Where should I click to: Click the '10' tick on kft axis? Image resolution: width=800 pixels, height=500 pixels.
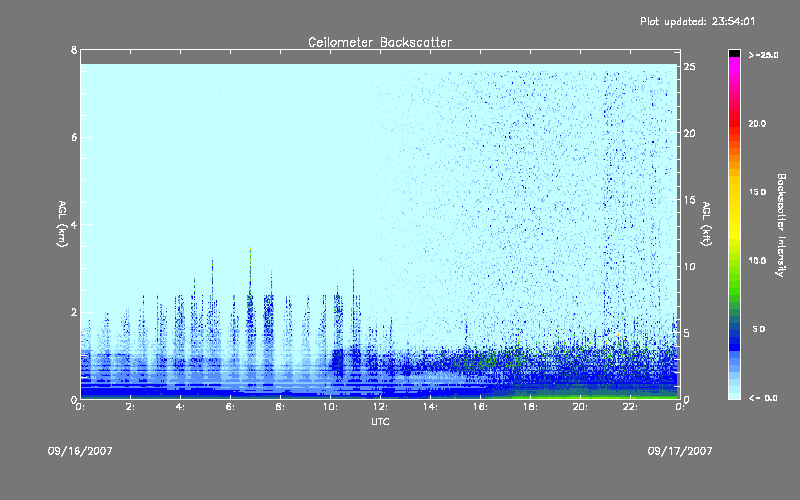(x=689, y=266)
